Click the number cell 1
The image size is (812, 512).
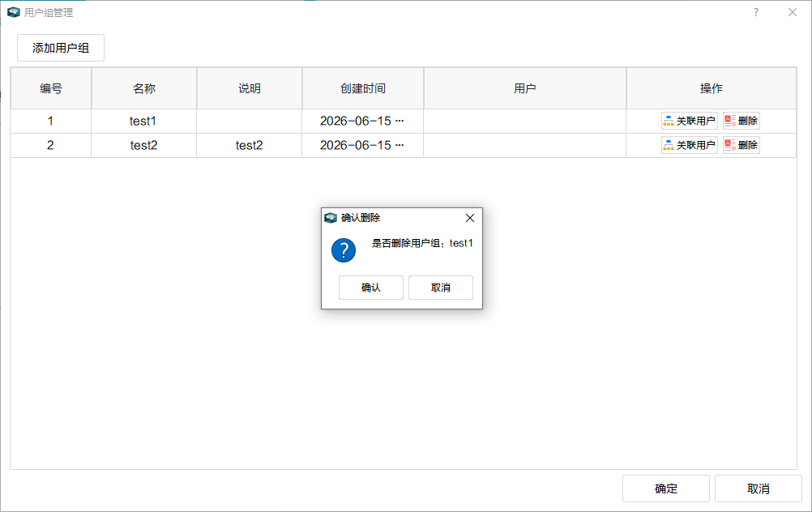(51, 122)
